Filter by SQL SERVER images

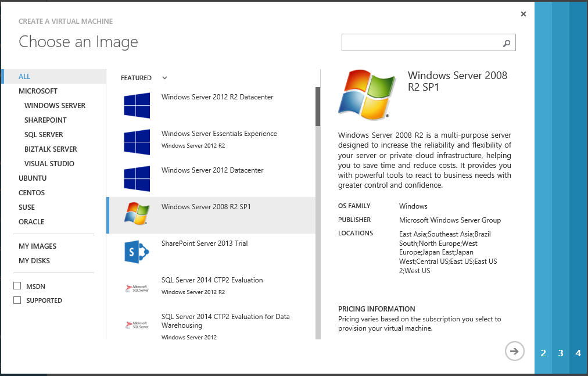[44, 135]
